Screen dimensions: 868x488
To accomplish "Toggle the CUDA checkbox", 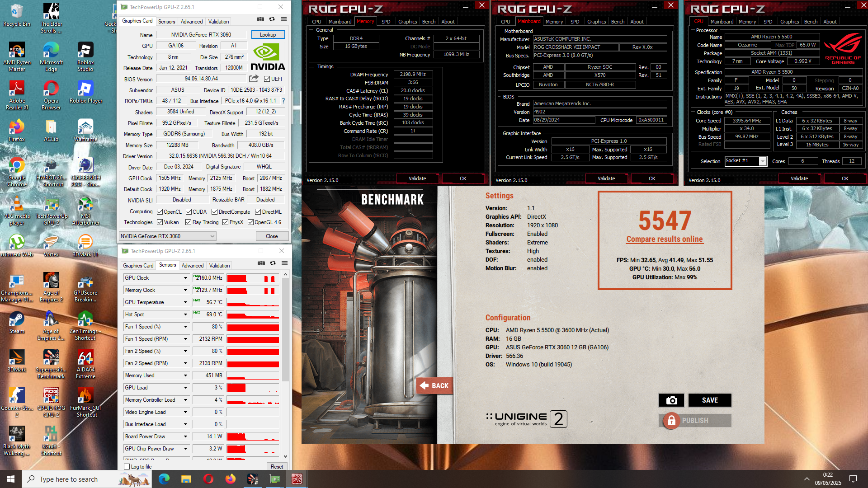I will (189, 212).
